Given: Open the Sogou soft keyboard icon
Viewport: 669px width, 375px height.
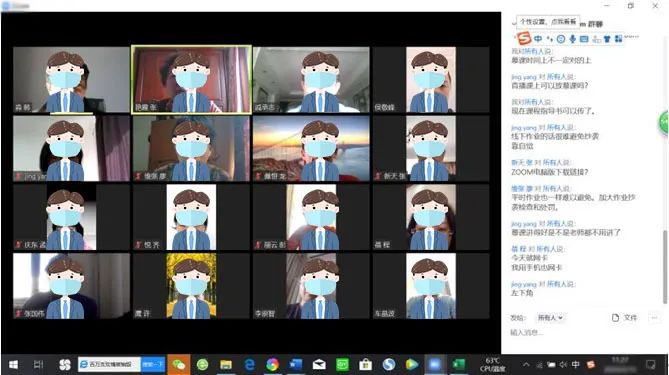Looking at the screenshot, I should 584,39.
